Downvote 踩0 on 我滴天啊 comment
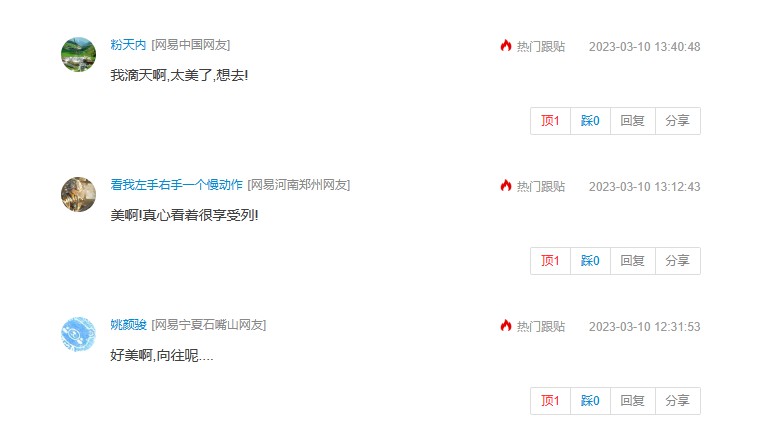 pos(590,121)
